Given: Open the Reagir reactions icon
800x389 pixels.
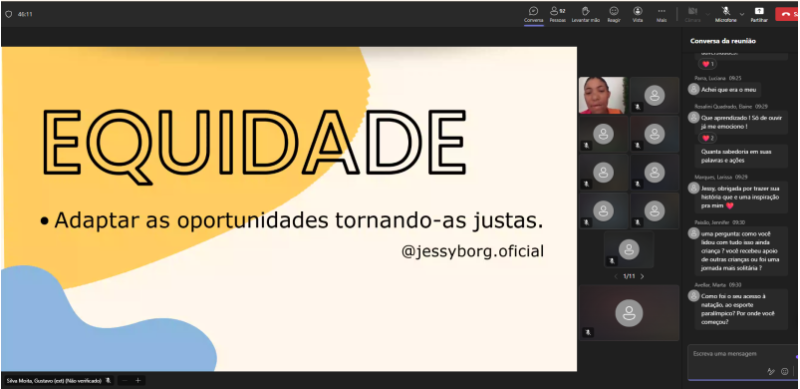Looking at the screenshot, I should 614,14.
